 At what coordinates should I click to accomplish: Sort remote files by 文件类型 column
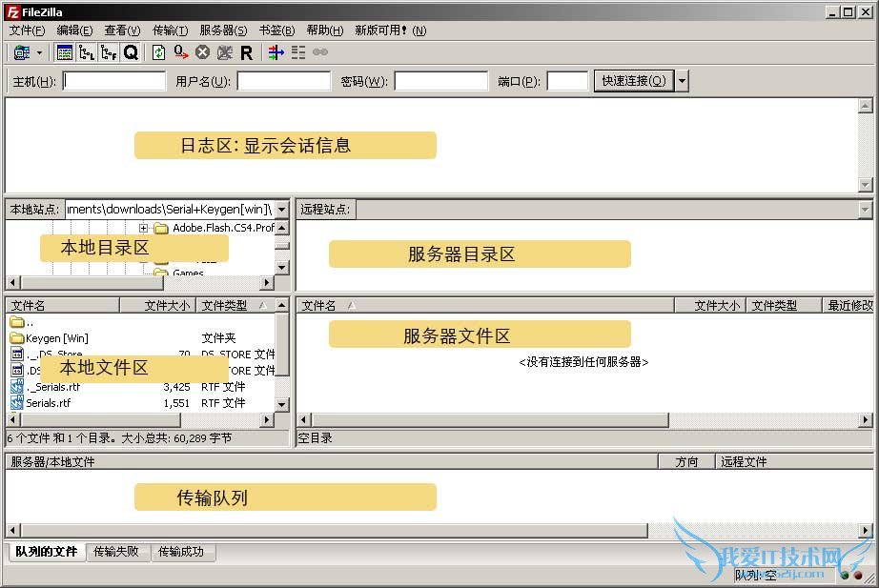(784, 306)
